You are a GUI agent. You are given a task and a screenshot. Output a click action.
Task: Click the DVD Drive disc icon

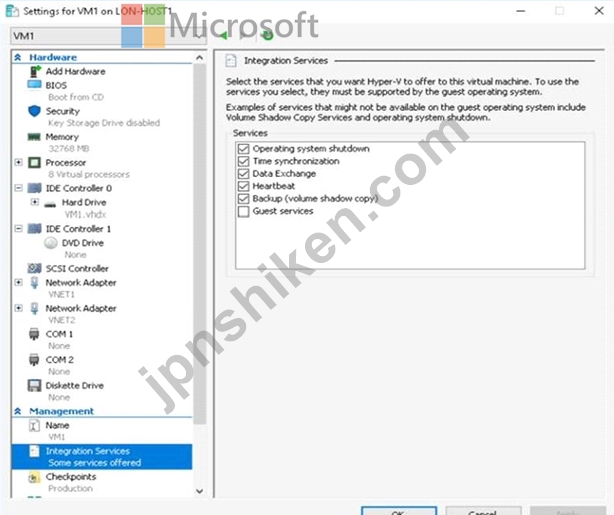point(51,243)
